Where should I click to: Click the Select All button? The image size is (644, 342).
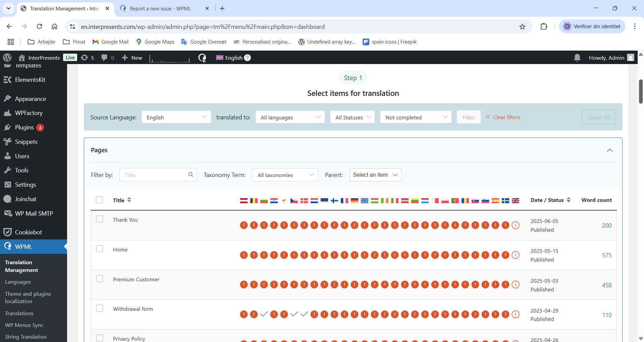[x=599, y=117]
